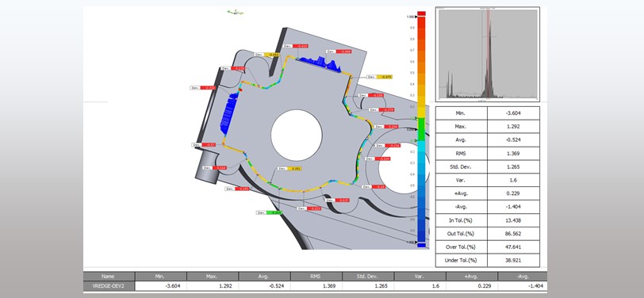Click the RMS column header in bottom table

point(316,277)
